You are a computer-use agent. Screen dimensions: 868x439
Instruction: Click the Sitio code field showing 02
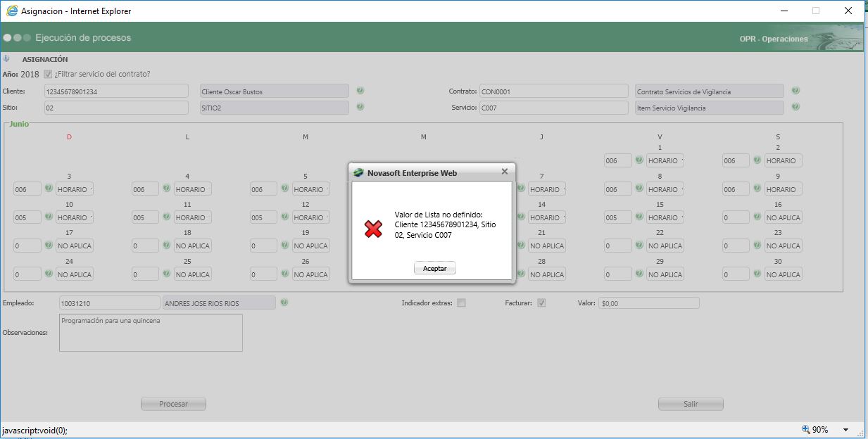pyautogui.click(x=116, y=108)
